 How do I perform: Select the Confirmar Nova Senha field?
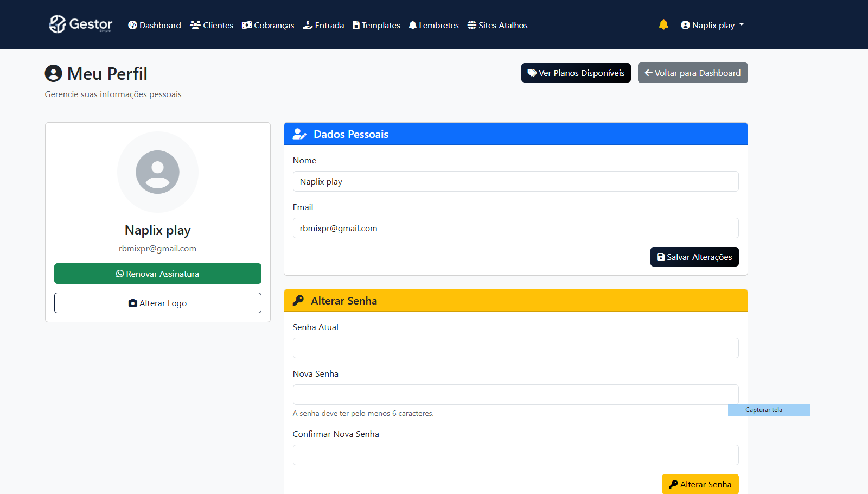coord(515,455)
